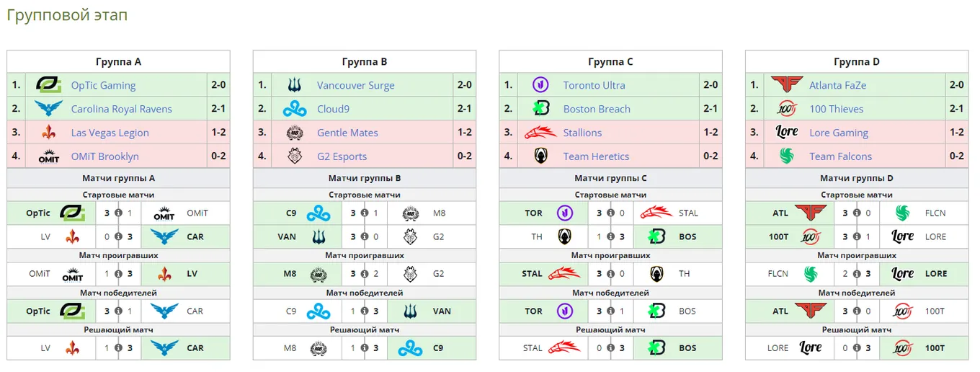This screenshot has height=372, width=980.
Task: Open match info icon for LV vs CAR decider match
Action: tap(118, 348)
